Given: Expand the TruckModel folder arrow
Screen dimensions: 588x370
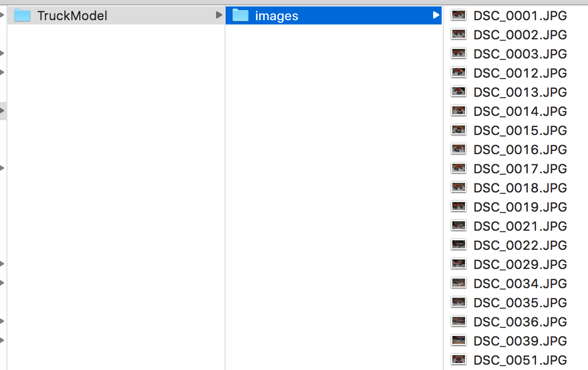Looking at the screenshot, I should (219, 15).
